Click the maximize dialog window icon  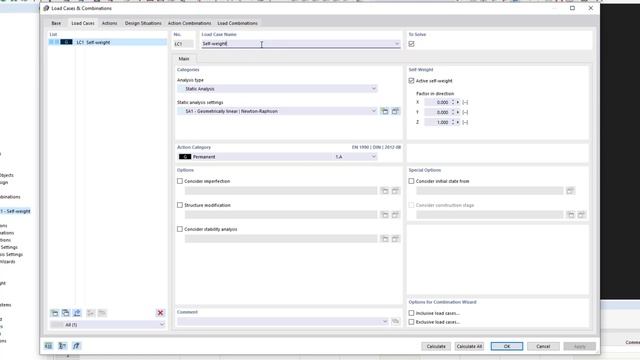572,8
